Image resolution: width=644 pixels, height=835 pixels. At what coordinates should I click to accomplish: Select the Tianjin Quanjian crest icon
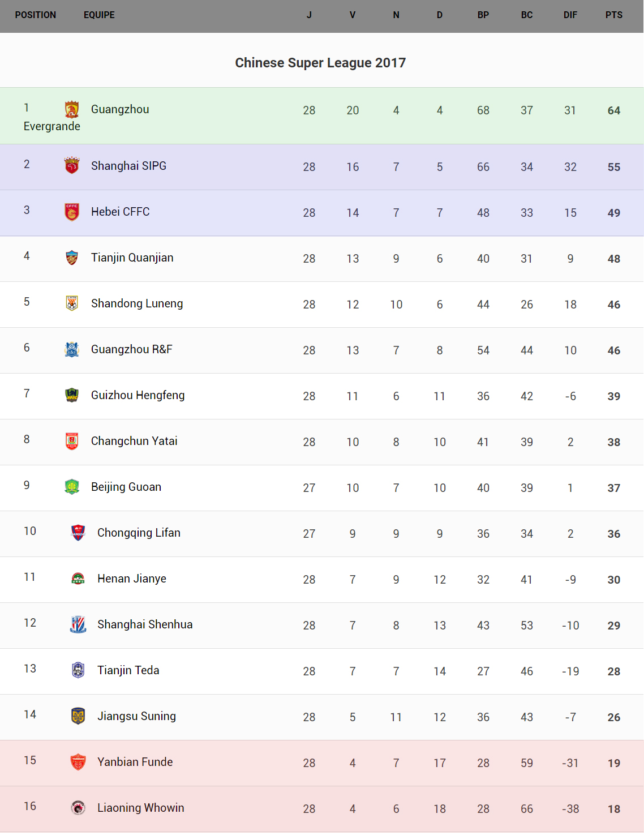[72, 258]
